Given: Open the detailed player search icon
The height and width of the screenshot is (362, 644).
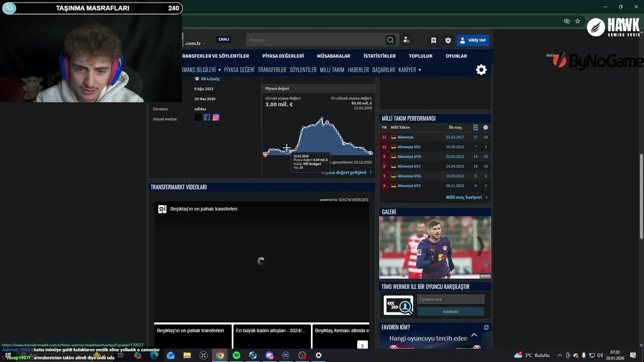Looking at the screenshot, I should click(407, 40).
